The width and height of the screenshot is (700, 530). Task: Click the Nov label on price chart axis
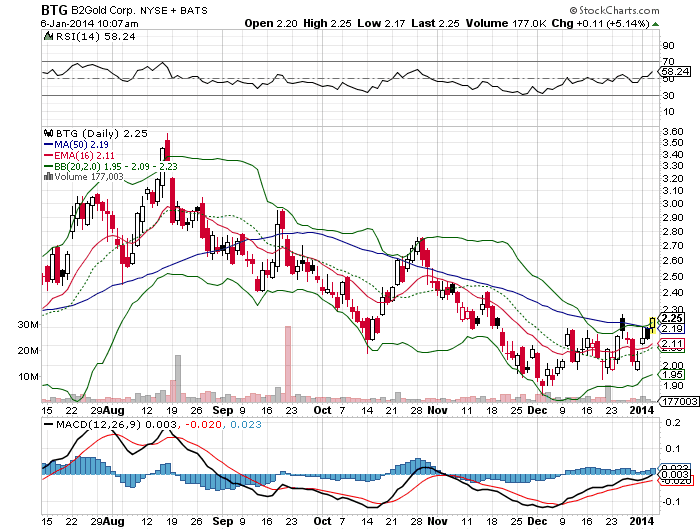point(438,410)
